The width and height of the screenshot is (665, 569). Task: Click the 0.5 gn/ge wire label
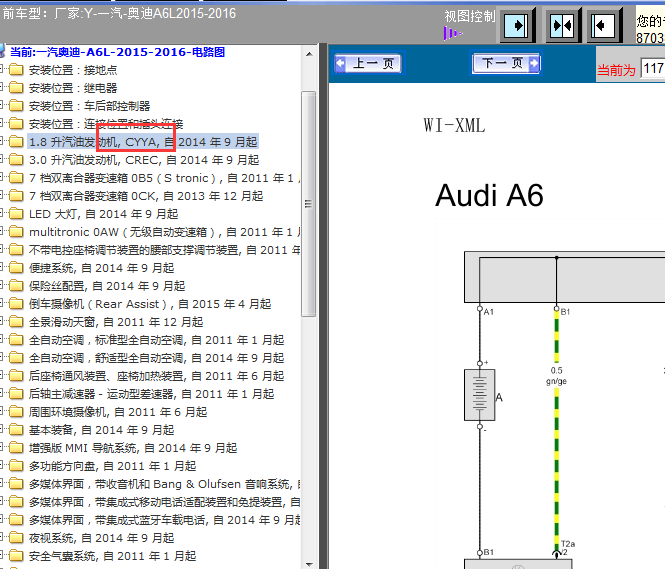pos(556,376)
